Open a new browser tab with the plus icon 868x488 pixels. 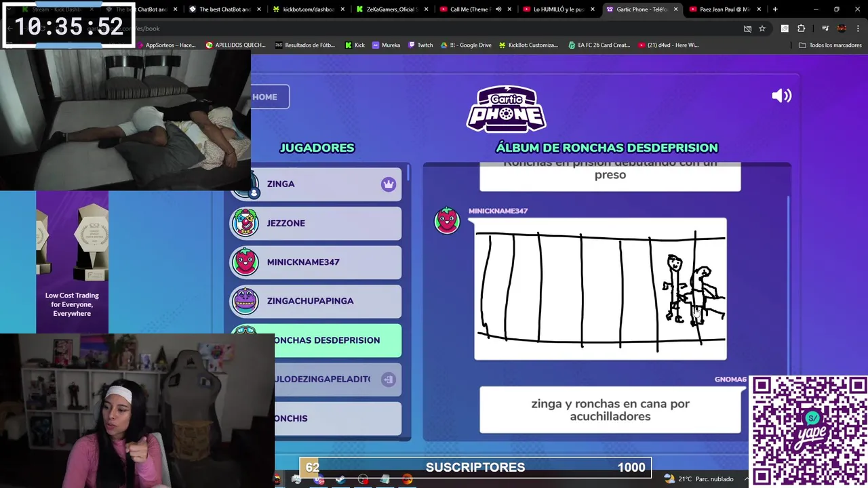pos(775,9)
